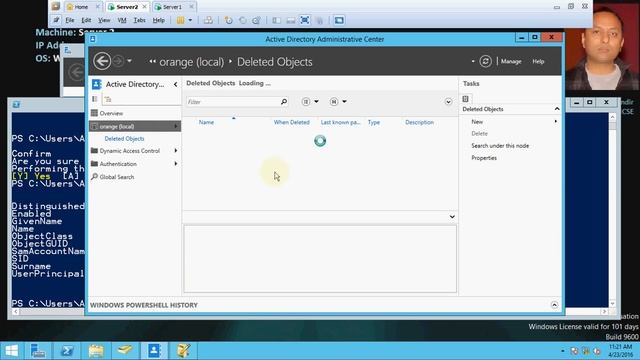Screen dimensions: 640x360
Task: Open the VM menu
Action: [122, 20]
